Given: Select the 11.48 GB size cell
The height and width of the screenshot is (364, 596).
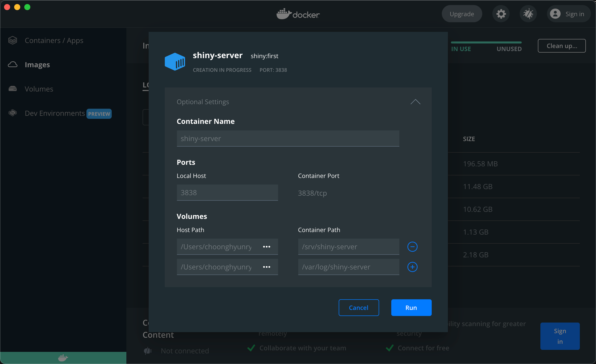Looking at the screenshot, I should pos(478,187).
